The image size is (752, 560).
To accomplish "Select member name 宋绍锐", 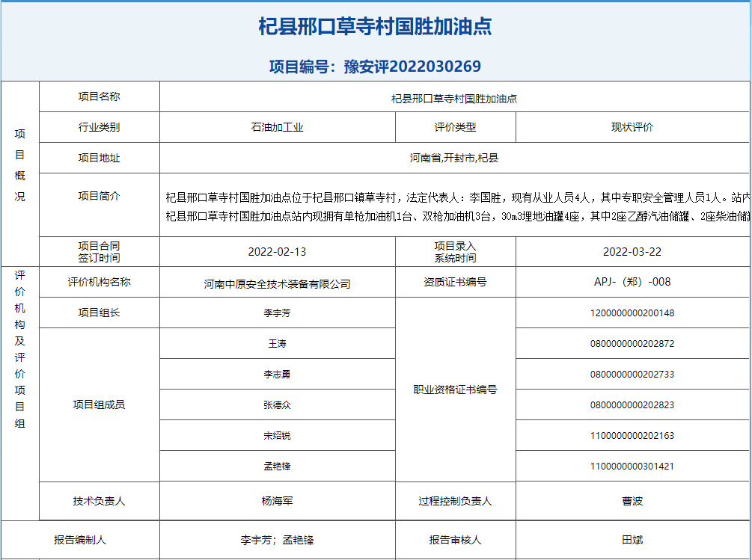I will coord(277,436).
